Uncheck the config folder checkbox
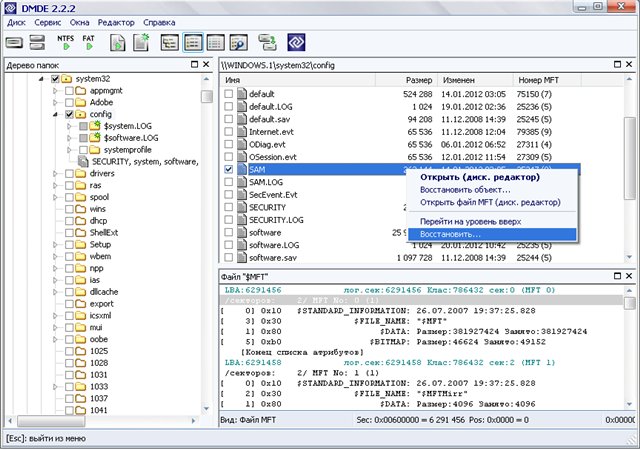640x450 pixels. pyautogui.click(x=69, y=114)
